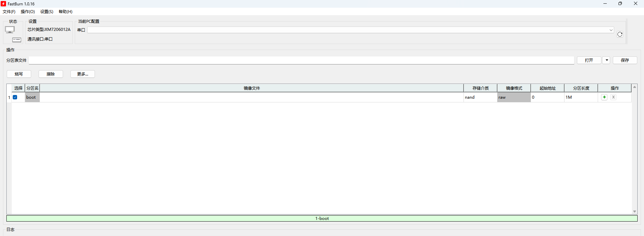Click the 通讯接口:串口 label
This screenshot has height=236, width=644.
40,39
